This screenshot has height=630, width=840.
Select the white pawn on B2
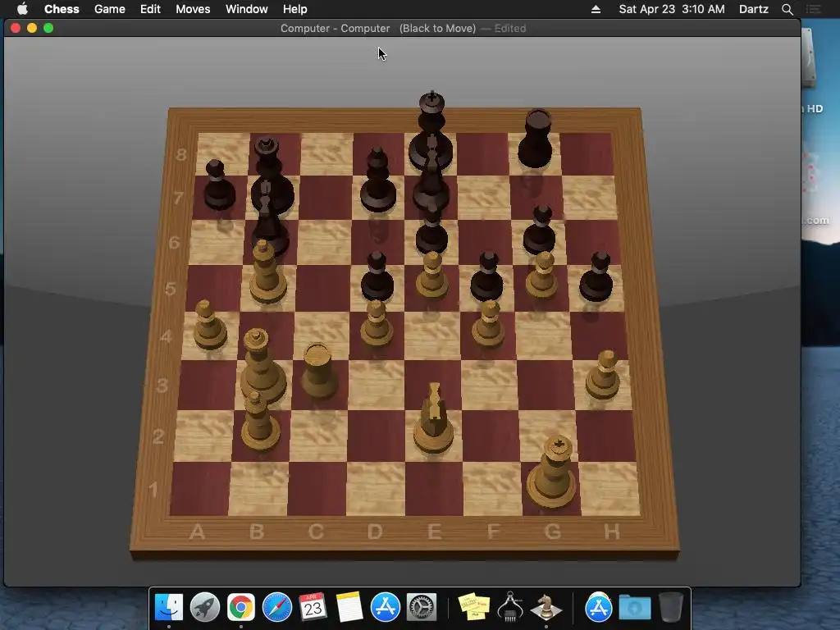coord(260,421)
